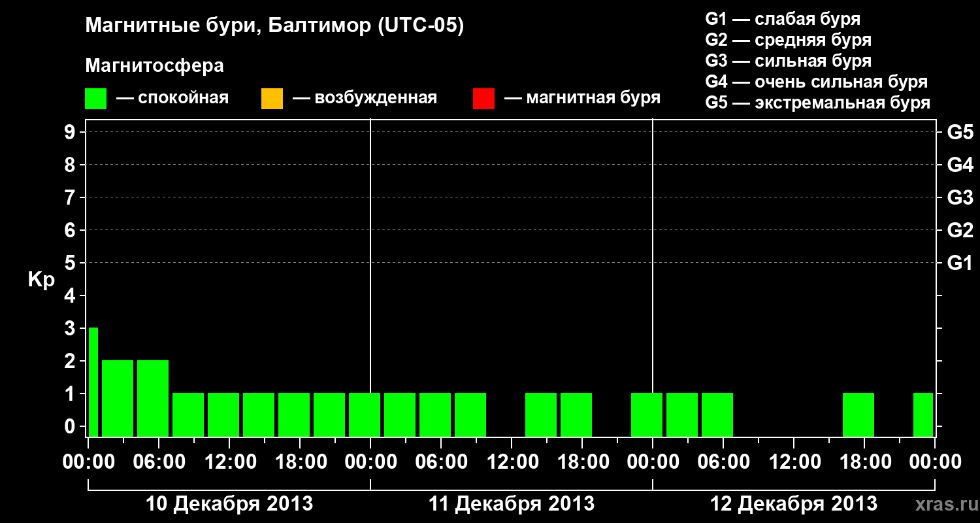Click 'G2 — средняя буря' legend line
This screenshot has width=980, height=523.
(788, 40)
